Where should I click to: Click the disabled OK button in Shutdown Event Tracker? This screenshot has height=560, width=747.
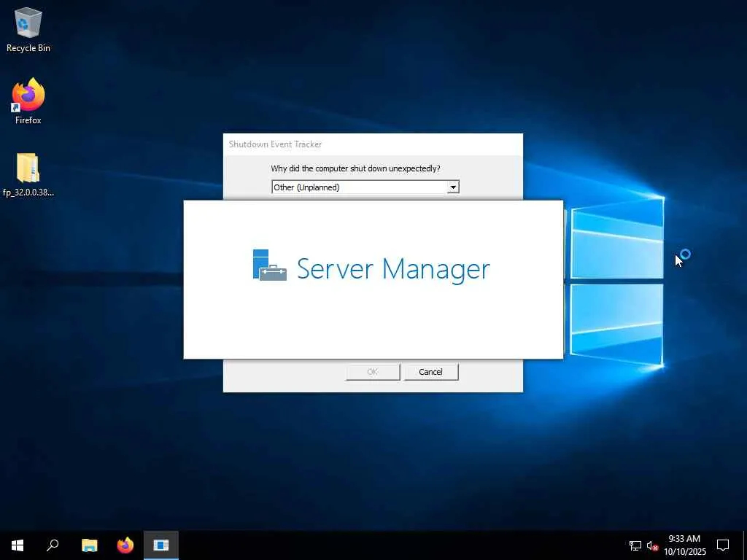point(373,372)
